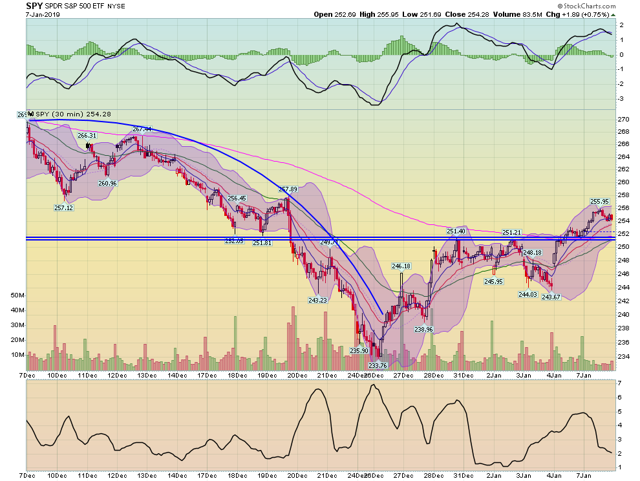Viewport: 640px width, 481px height.
Task: Click the 260.96 price annotation
Action: (107, 183)
